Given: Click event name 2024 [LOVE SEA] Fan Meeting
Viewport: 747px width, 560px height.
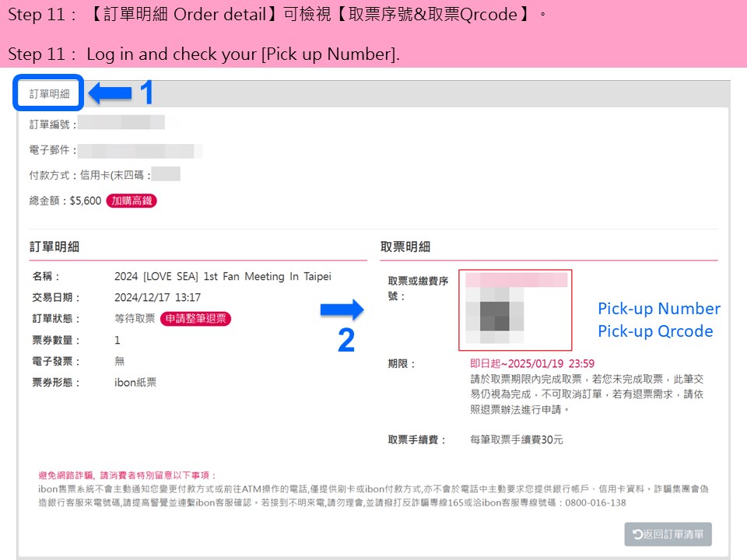Looking at the screenshot, I should click(x=223, y=277).
